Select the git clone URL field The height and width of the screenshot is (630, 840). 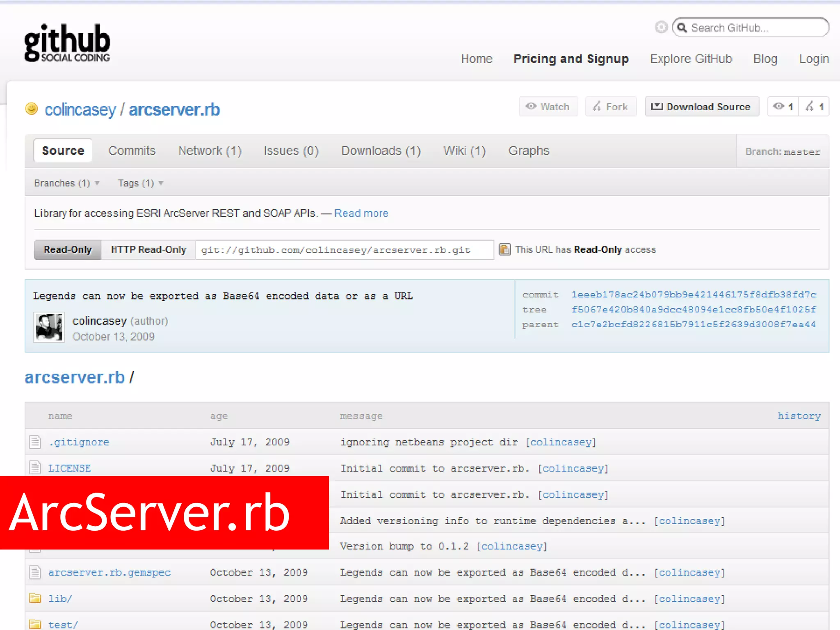(x=345, y=250)
